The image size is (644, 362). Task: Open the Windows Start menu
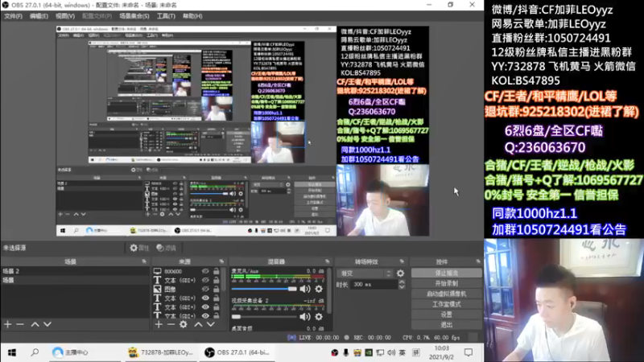tap(12, 352)
